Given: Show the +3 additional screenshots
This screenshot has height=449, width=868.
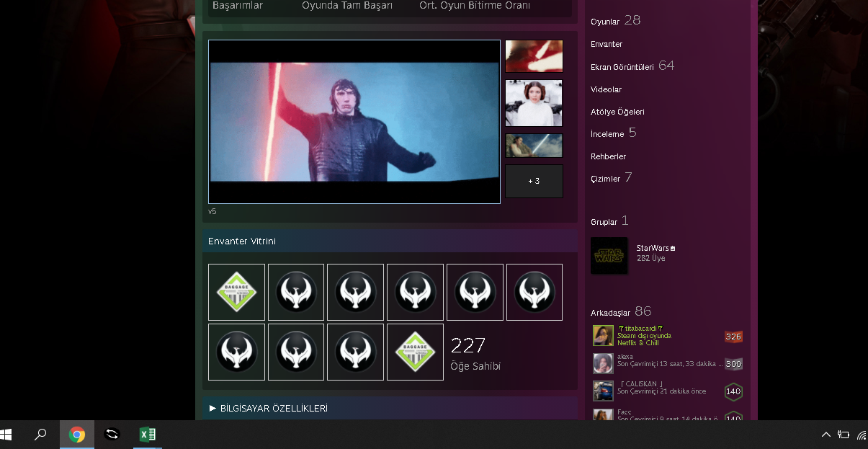Looking at the screenshot, I should [x=534, y=181].
